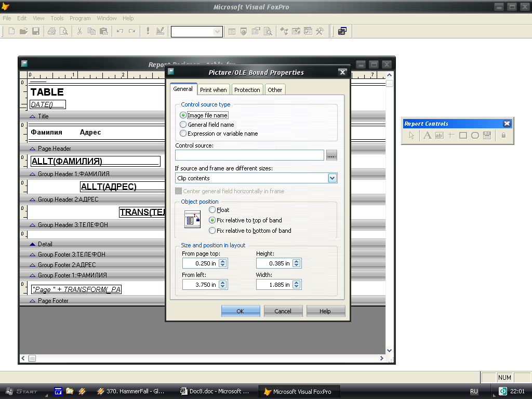The height and width of the screenshot is (399, 532).
Task: Select General field name radio button
Action: tap(183, 125)
